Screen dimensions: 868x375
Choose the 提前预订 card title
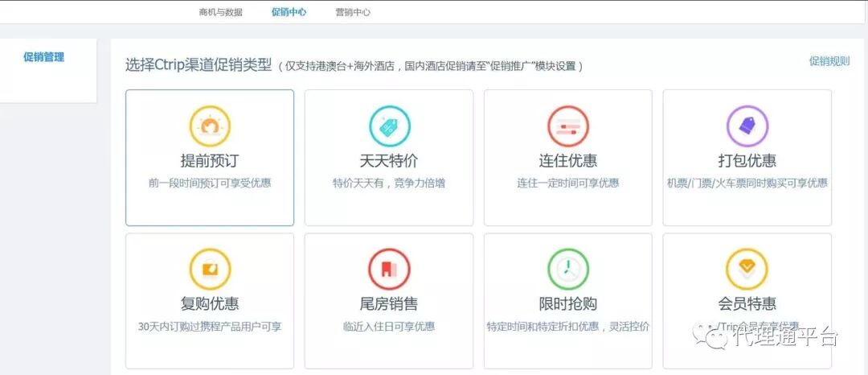210,161
